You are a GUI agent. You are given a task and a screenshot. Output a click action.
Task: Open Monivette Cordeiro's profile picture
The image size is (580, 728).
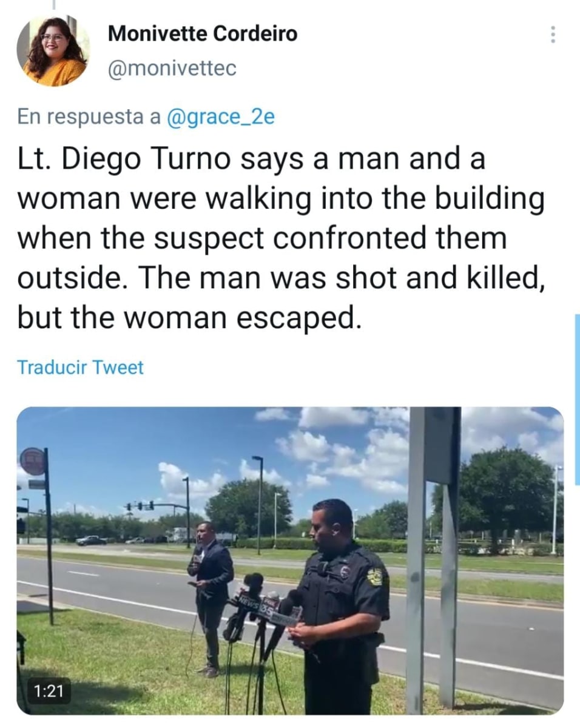tap(53, 51)
